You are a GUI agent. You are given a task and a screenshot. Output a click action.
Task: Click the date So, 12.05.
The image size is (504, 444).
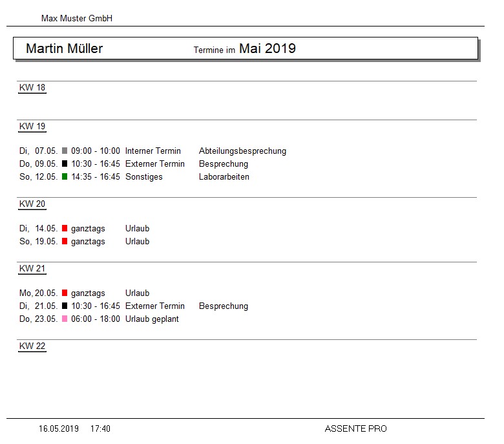tap(39, 177)
